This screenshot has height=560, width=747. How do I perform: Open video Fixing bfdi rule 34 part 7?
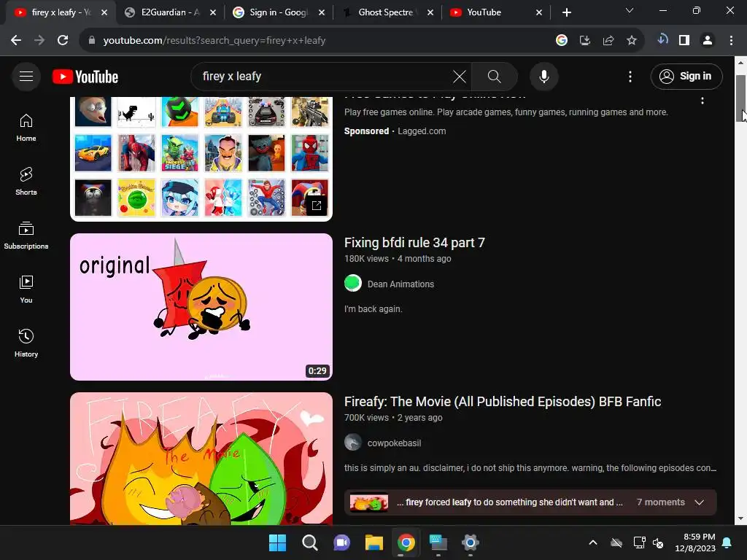click(x=414, y=243)
